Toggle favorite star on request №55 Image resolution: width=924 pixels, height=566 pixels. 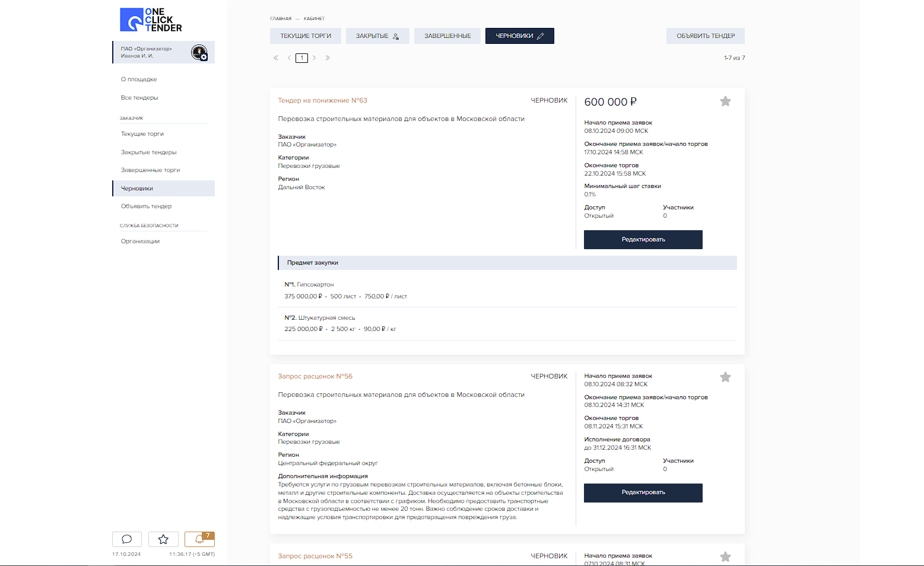point(725,557)
